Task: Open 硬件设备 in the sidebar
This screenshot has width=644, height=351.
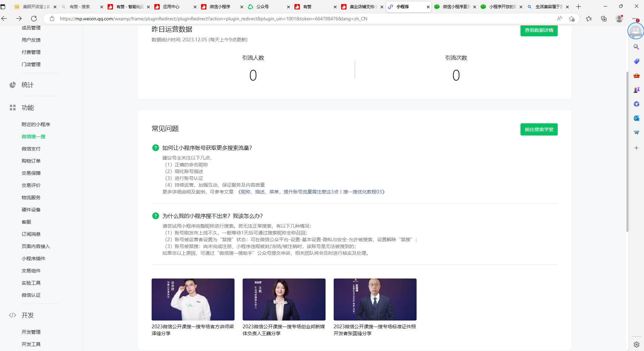Action: (31, 210)
